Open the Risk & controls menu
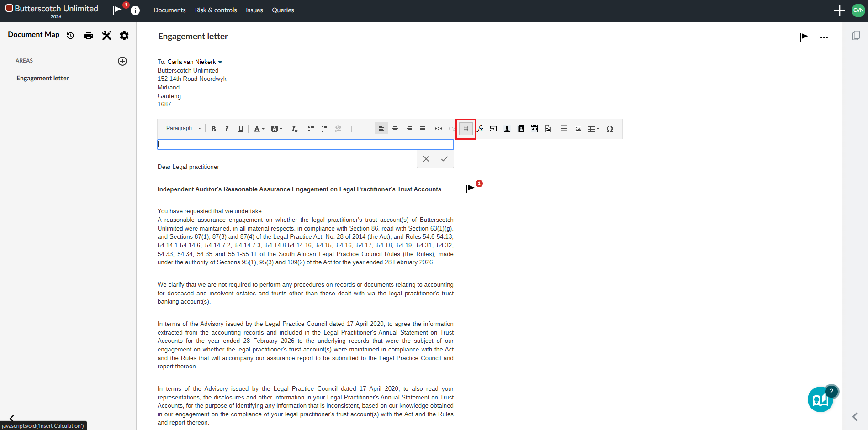Image resolution: width=868 pixels, height=430 pixels. (216, 10)
